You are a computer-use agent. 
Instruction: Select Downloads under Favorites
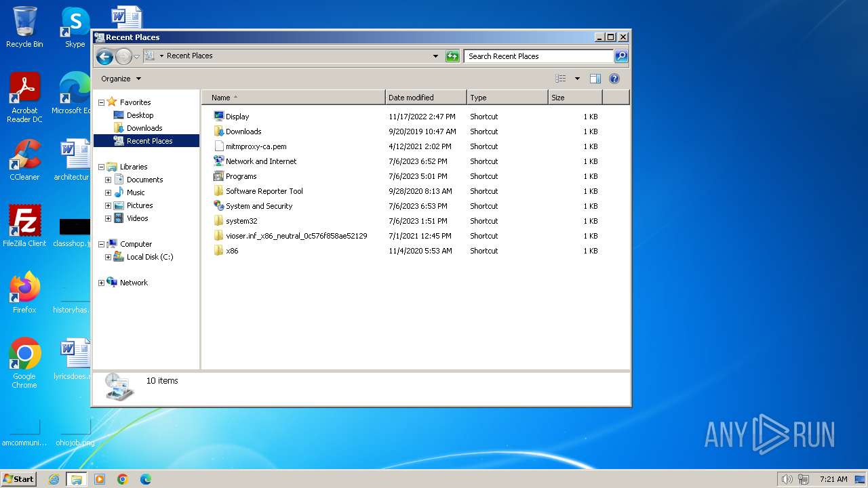[x=144, y=128]
